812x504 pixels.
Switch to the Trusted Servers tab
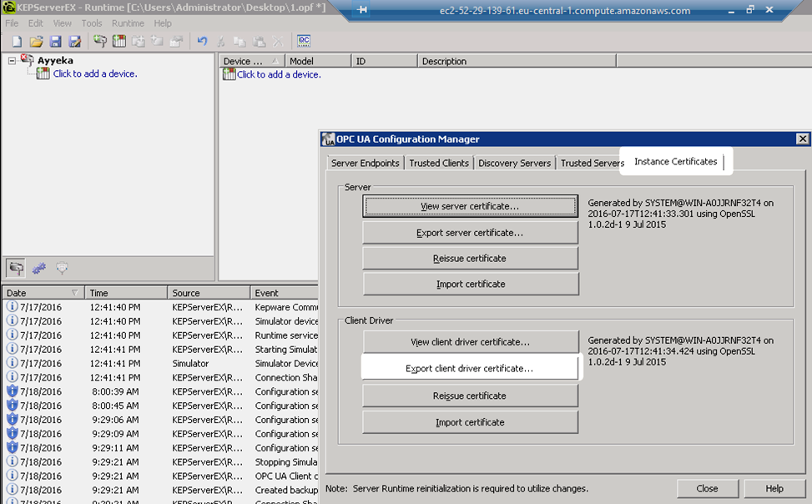tap(593, 164)
